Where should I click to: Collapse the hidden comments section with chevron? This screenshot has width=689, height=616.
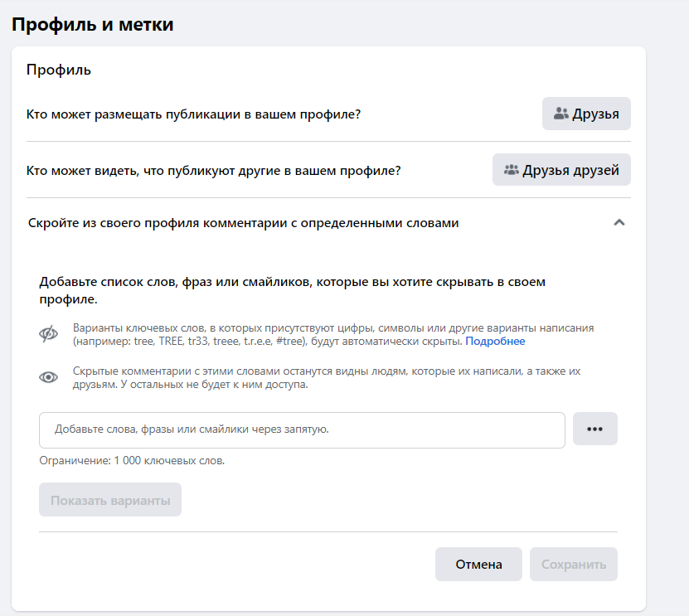click(x=618, y=223)
